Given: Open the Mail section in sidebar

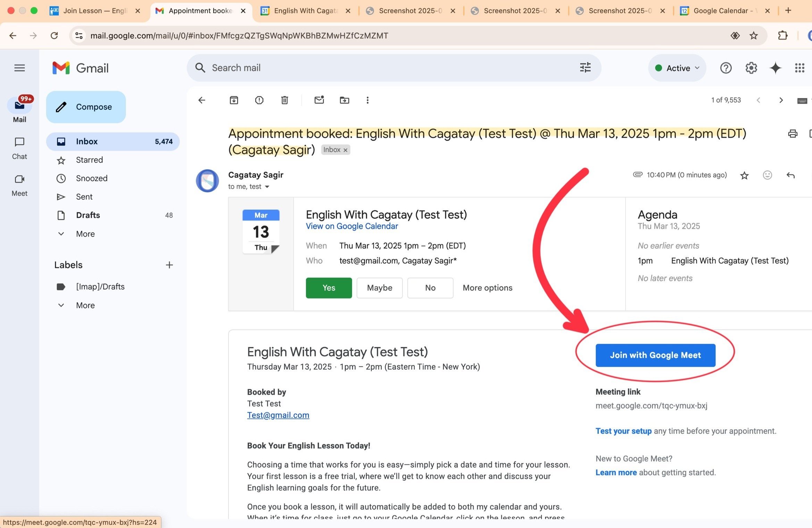Looking at the screenshot, I should click(x=19, y=109).
